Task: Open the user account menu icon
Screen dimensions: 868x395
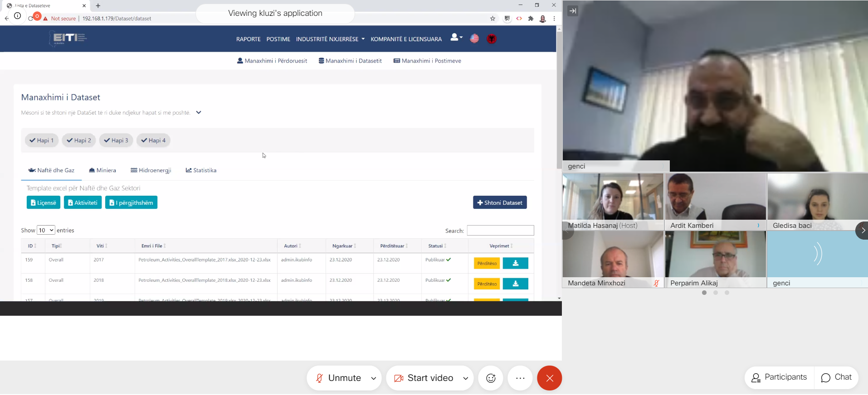Action: point(456,38)
